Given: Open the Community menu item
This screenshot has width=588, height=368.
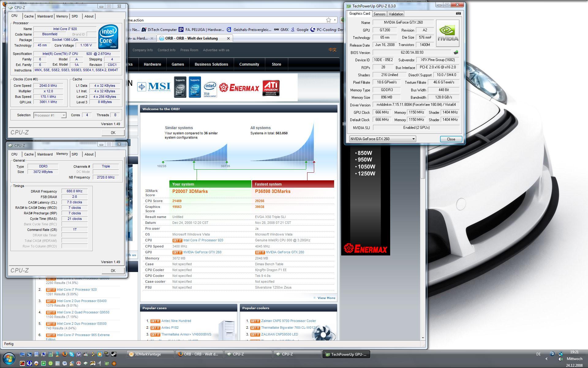Looking at the screenshot, I should (249, 64).
